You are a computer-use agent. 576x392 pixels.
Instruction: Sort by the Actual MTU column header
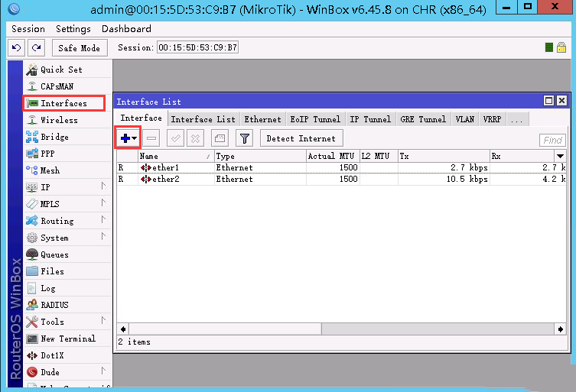click(x=333, y=156)
